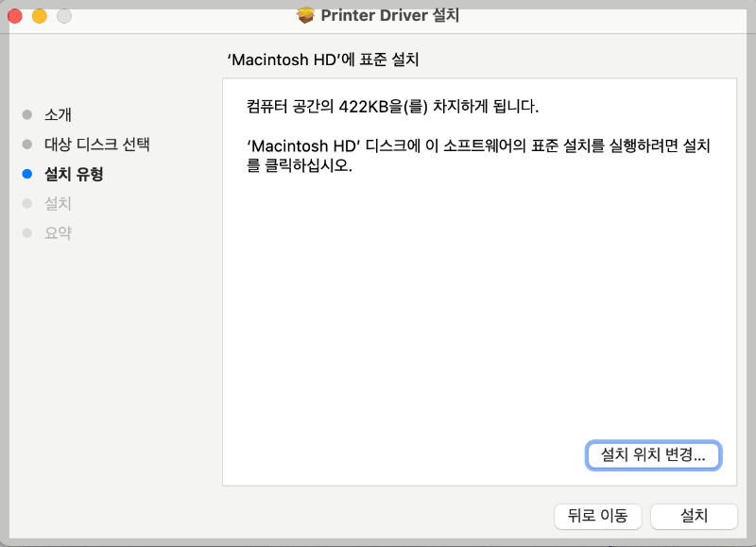Click the dimmed dot beside 설치
756x547 pixels.
(x=27, y=203)
